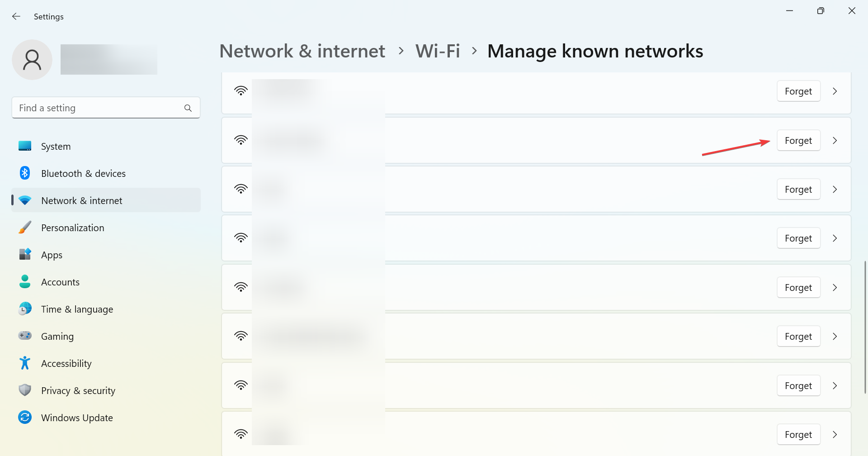
Task: Click the Windows Update sync icon
Action: pos(25,418)
